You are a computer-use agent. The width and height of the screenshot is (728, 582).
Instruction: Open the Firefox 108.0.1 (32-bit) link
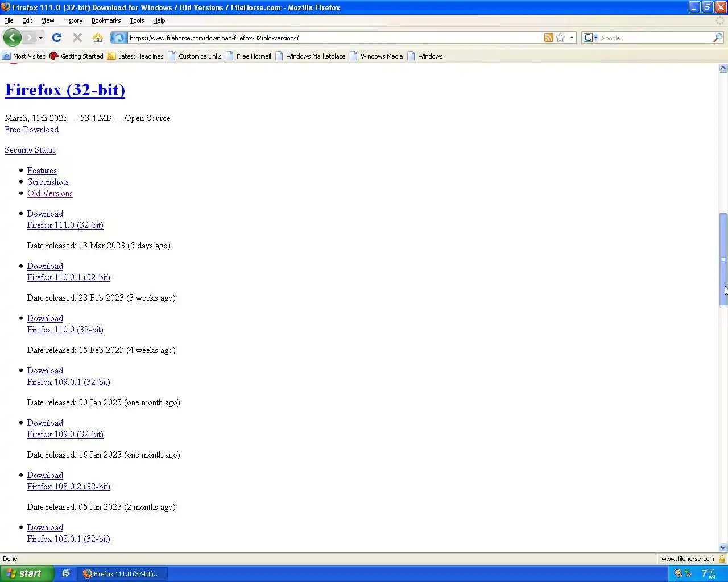tap(69, 539)
